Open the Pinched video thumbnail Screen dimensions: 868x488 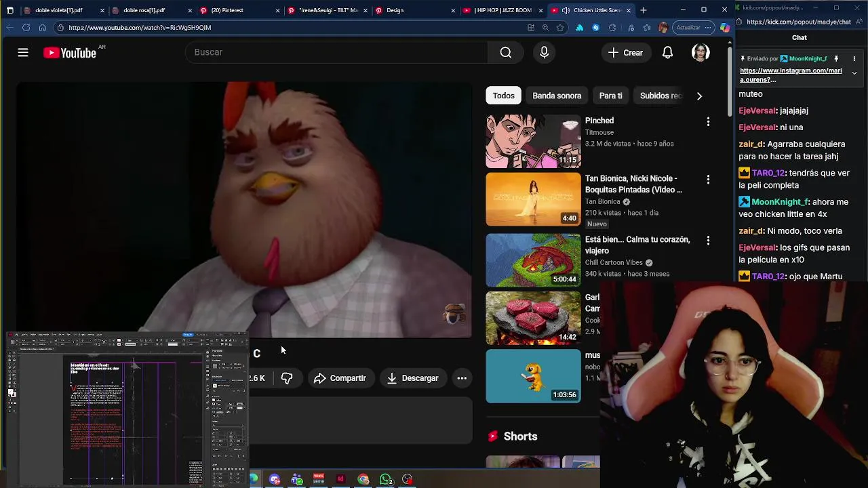click(x=533, y=141)
